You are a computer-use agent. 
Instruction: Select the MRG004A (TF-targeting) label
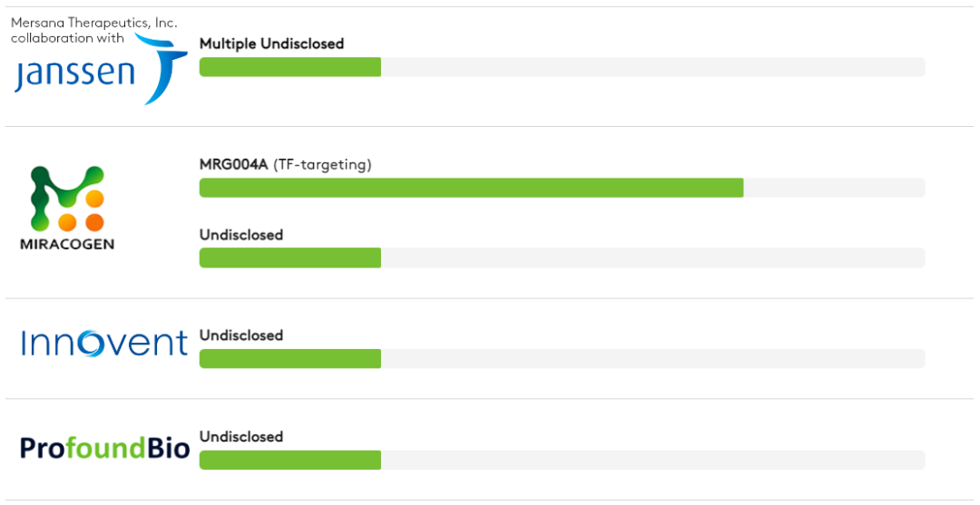(x=285, y=164)
